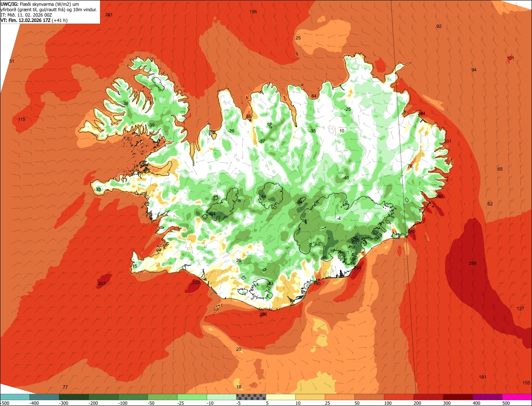The height and width of the screenshot is (406, 532).
Task: Click the map value 26
Action: coord(239,260)
